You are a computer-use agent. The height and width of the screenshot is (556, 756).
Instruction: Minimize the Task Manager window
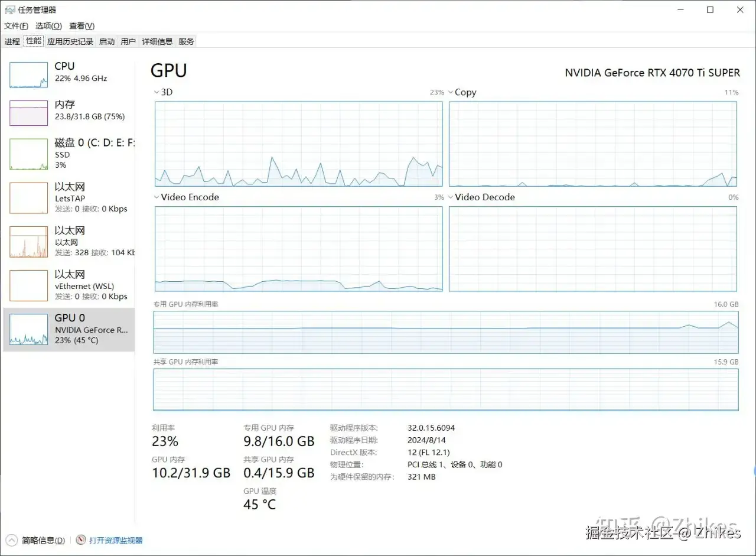(680, 10)
